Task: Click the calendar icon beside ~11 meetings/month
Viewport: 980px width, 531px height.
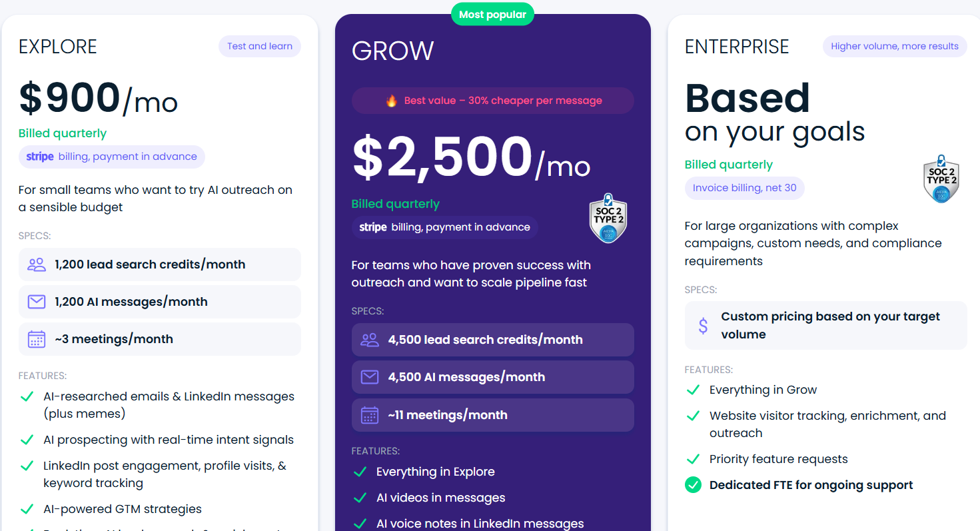Action: pos(369,414)
